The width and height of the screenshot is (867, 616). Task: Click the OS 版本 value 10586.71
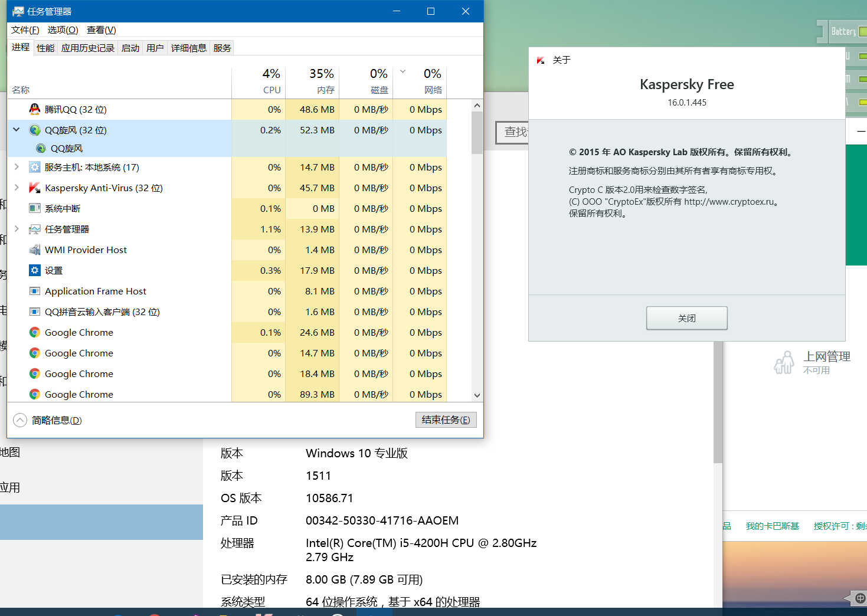point(329,498)
